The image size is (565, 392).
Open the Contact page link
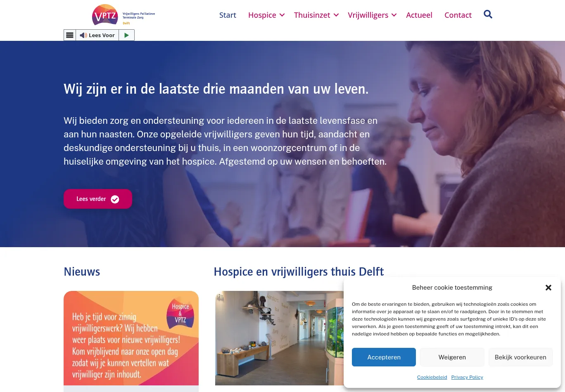coord(458,15)
